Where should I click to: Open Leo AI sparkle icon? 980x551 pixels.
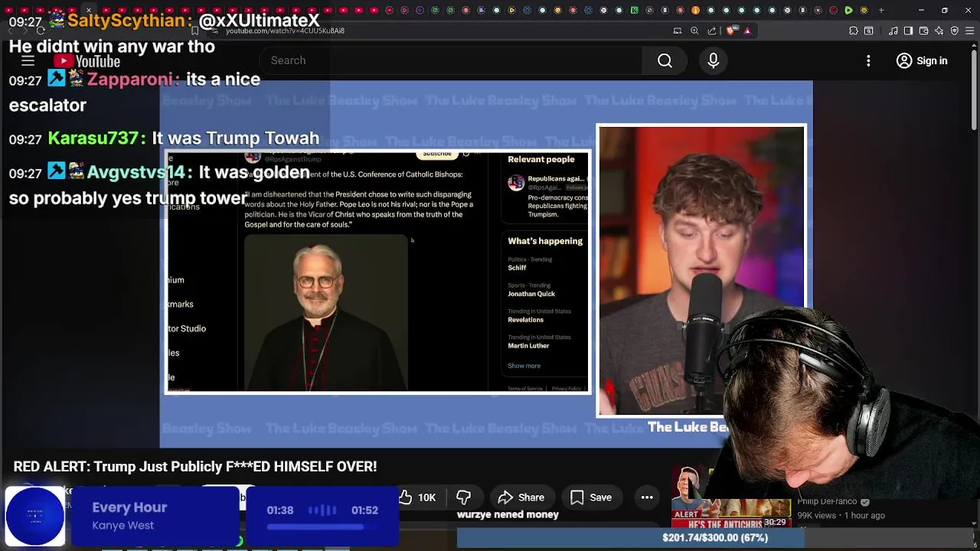(939, 31)
